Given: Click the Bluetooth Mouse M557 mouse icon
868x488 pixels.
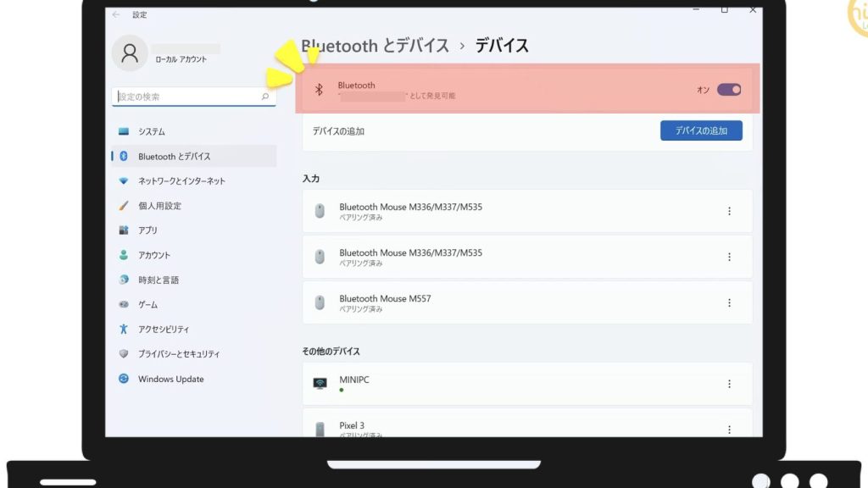Looking at the screenshot, I should tap(320, 302).
